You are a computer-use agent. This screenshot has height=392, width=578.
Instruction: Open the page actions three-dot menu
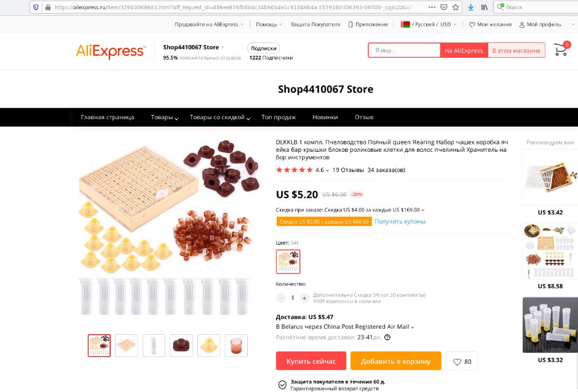coord(432,7)
